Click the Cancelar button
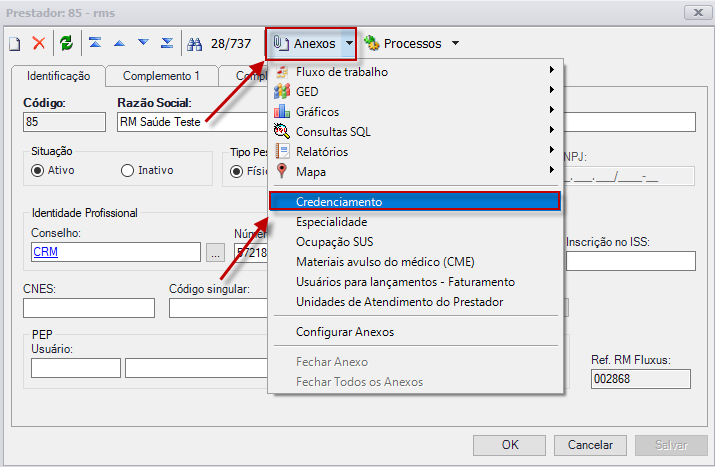 point(590,445)
